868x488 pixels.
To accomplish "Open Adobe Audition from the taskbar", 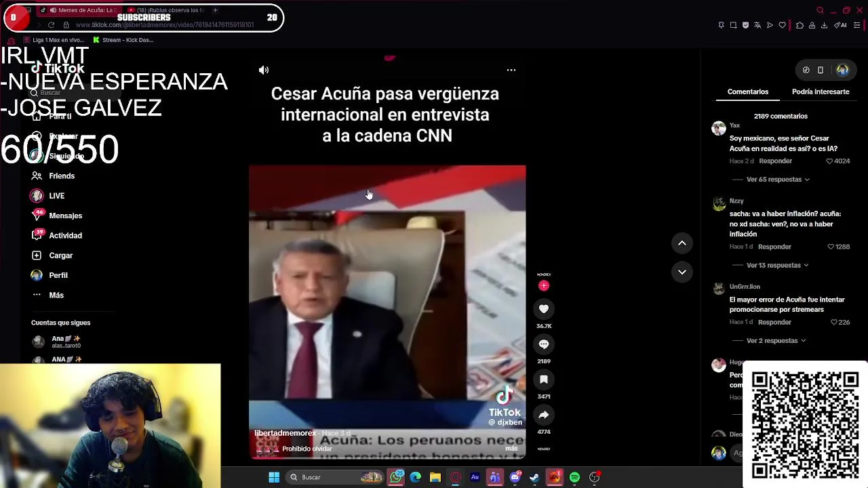I will 475,477.
